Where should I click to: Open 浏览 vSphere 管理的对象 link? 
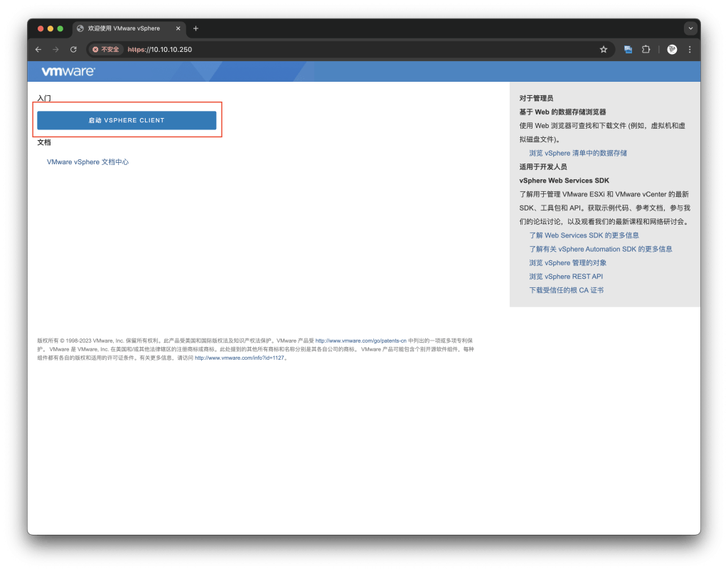coord(567,263)
